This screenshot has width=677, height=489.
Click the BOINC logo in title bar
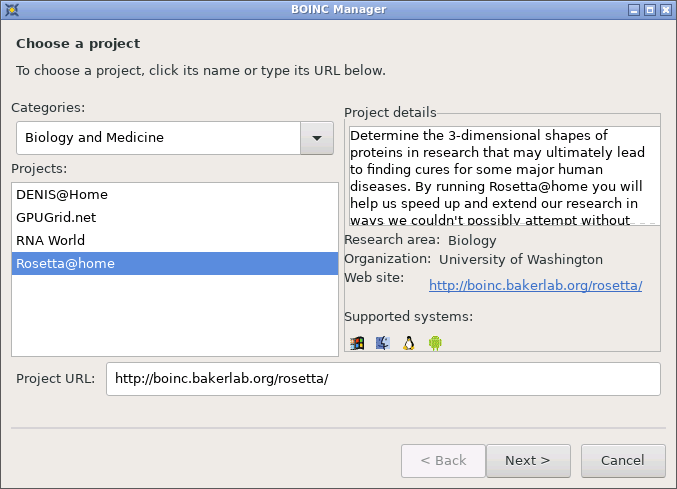[x=12, y=9]
